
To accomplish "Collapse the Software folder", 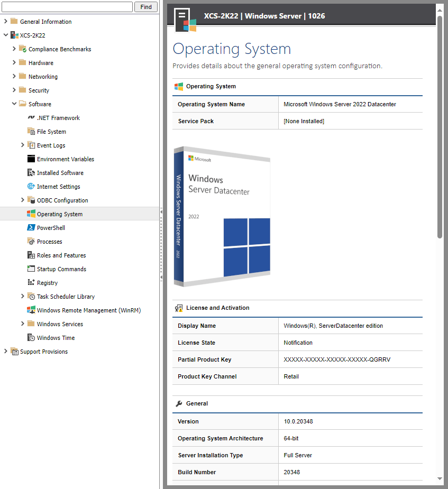I will 14,104.
